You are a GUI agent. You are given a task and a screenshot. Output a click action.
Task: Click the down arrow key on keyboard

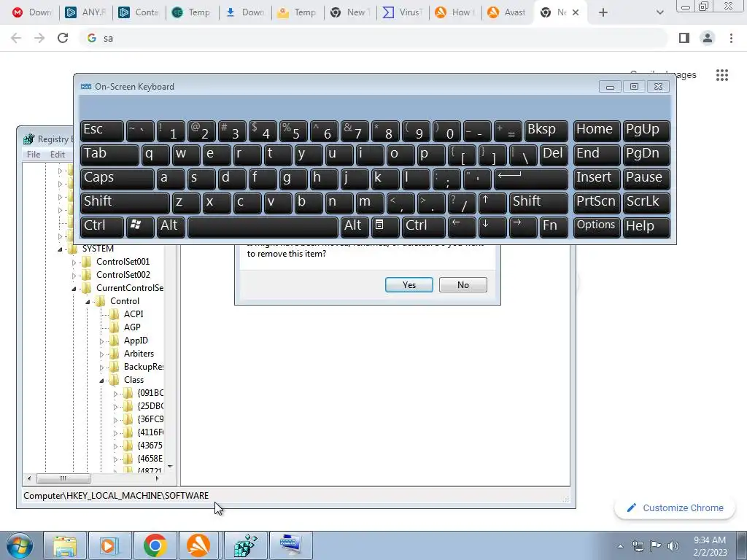(x=492, y=227)
